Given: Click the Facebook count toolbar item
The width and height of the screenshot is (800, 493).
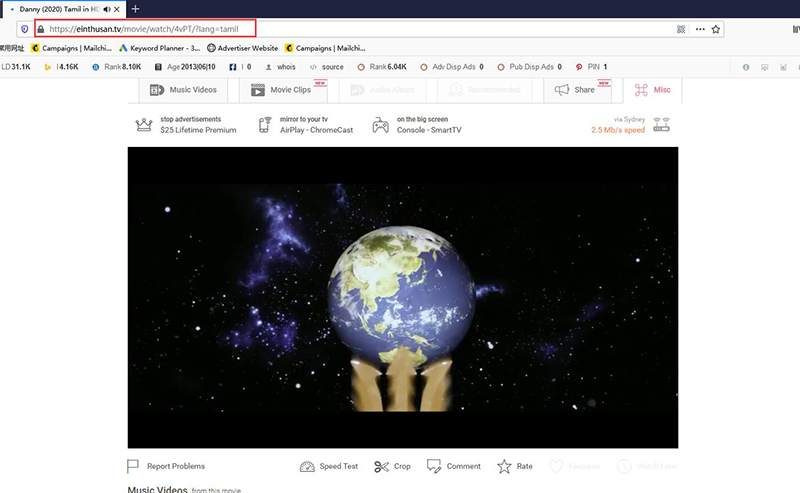Looking at the screenshot, I should (240, 67).
